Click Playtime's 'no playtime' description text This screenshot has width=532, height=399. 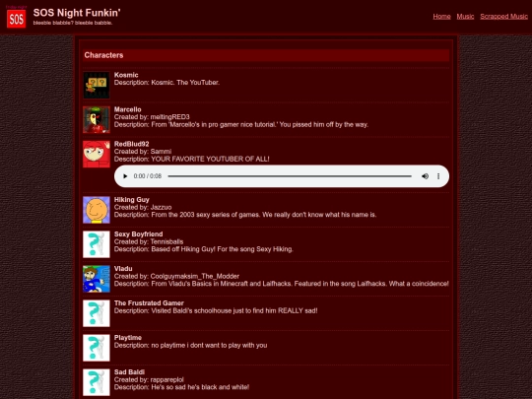(x=209, y=346)
